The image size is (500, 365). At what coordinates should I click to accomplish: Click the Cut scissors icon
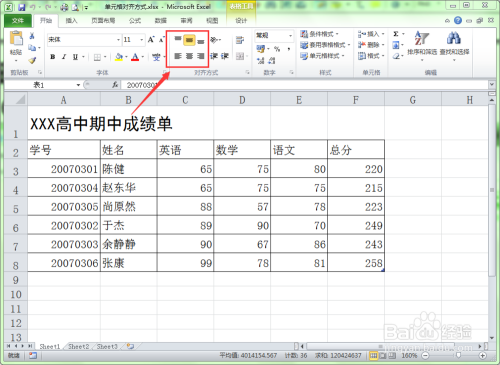(32, 36)
